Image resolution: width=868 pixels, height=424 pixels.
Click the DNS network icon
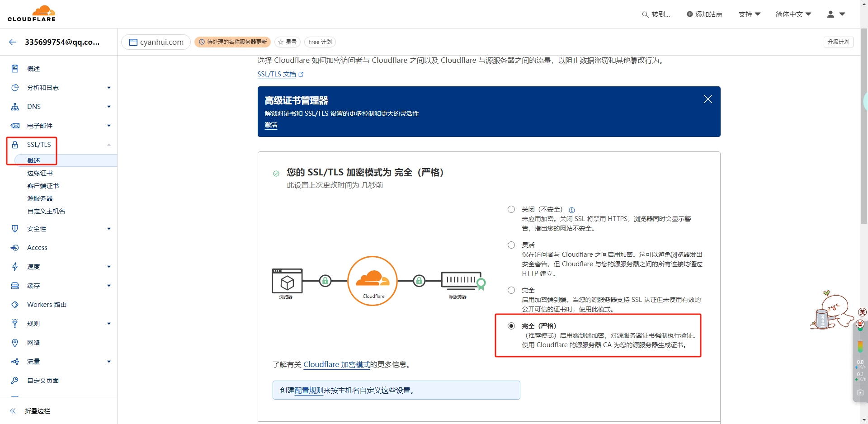tap(15, 107)
